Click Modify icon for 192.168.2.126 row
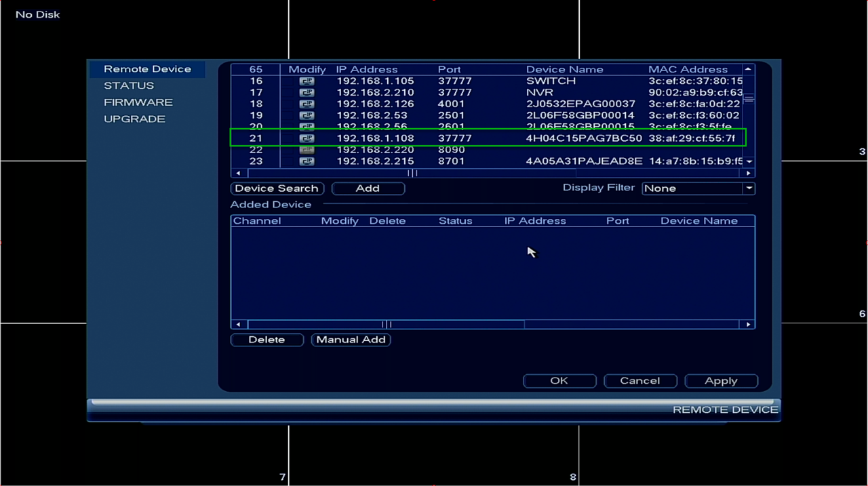868x486 pixels. (x=307, y=104)
